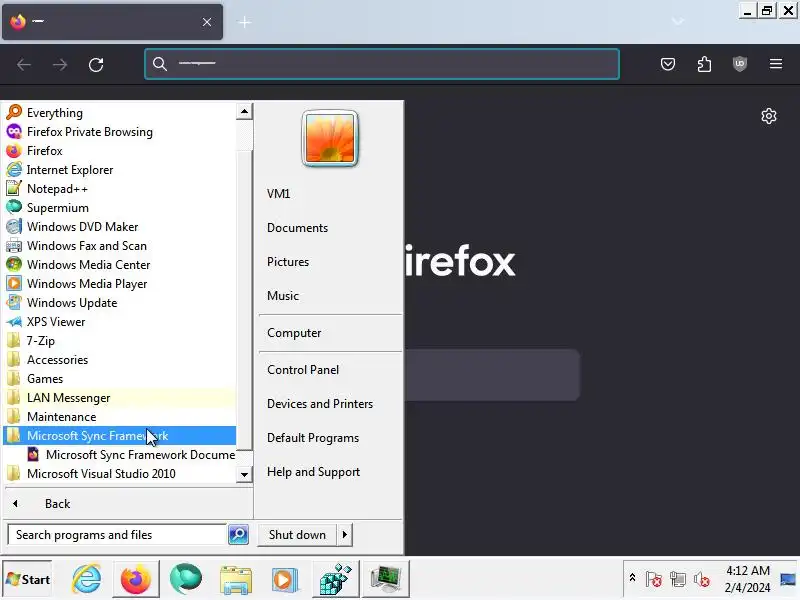Viewport: 800px width, 600px height.
Task: Click the Firefox taskbar button
Action: 136,579
